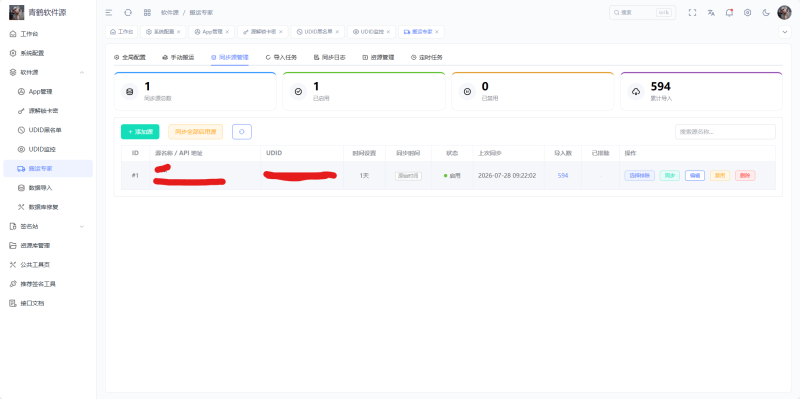Viewport: 800px width, 399px height.
Task: Switch to the 导入任务 sub-tab
Action: pyautogui.click(x=281, y=58)
